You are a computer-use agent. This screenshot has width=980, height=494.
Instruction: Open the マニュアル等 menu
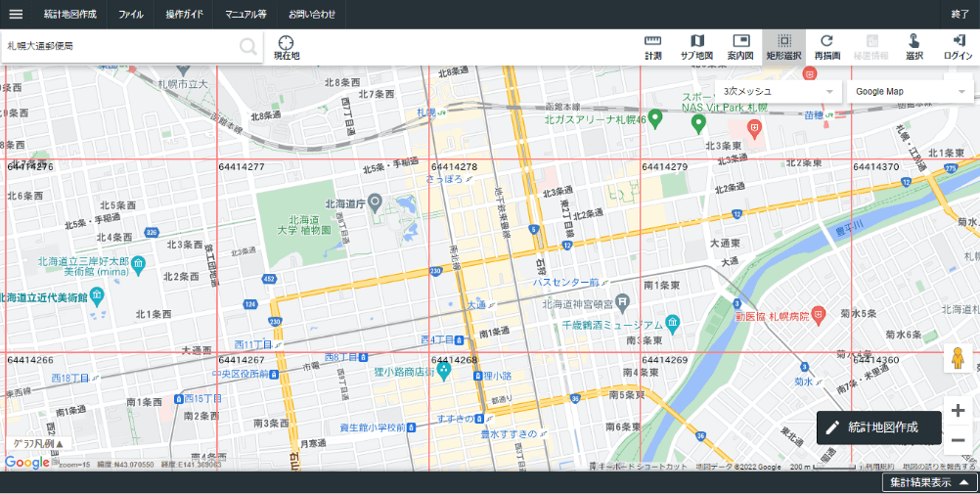pos(245,14)
